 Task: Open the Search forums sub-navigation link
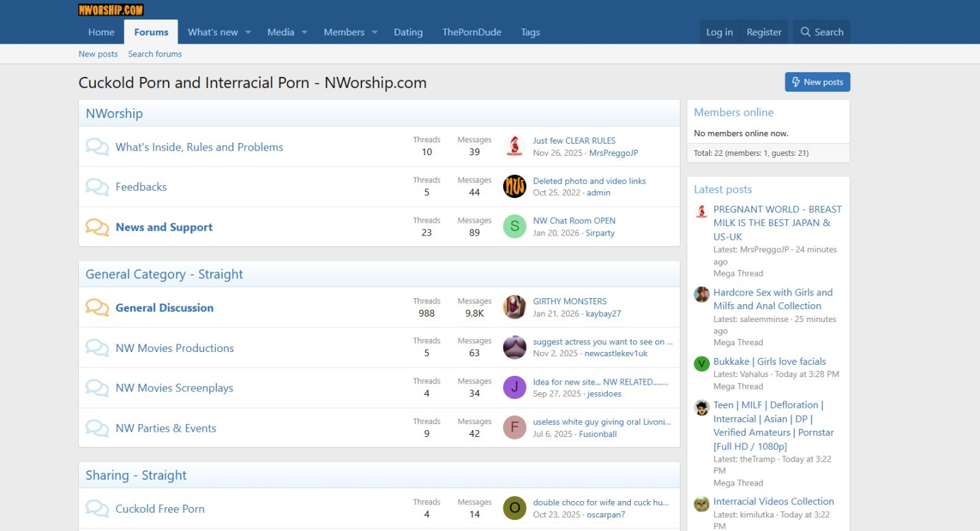click(x=154, y=54)
